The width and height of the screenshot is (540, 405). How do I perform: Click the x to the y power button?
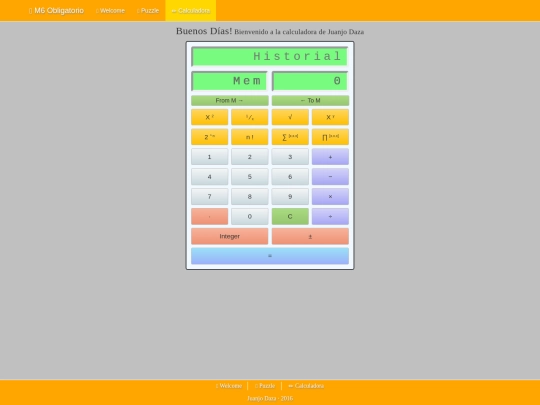click(x=330, y=117)
